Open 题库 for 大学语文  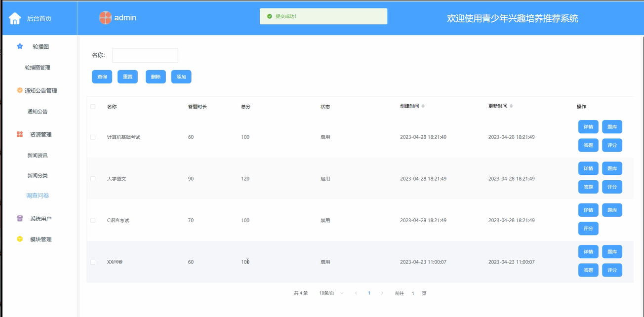click(x=612, y=168)
